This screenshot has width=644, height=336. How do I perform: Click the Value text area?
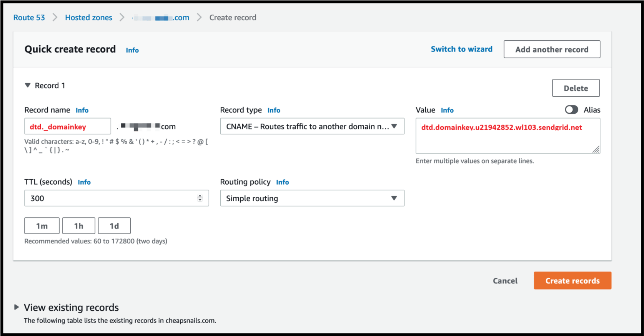[x=508, y=136]
